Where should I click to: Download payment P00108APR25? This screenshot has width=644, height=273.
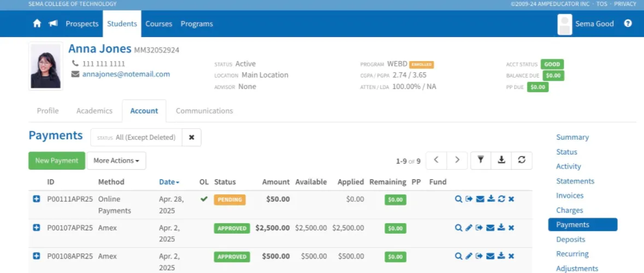[501, 256]
